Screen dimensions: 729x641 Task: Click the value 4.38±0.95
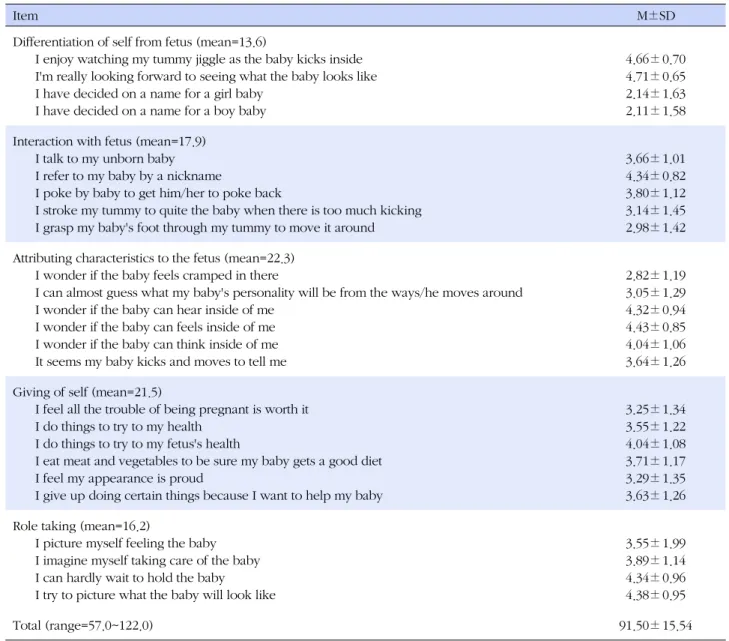pyautogui.click(x=656, y=595)
